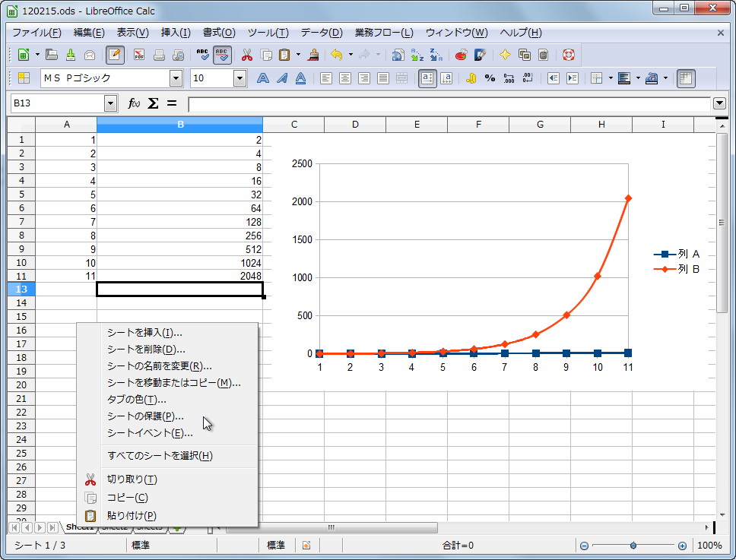Insert a hyperlink via toolbar icon
The height and width of the screenshot is (560, 736).
tap(398, 55)
